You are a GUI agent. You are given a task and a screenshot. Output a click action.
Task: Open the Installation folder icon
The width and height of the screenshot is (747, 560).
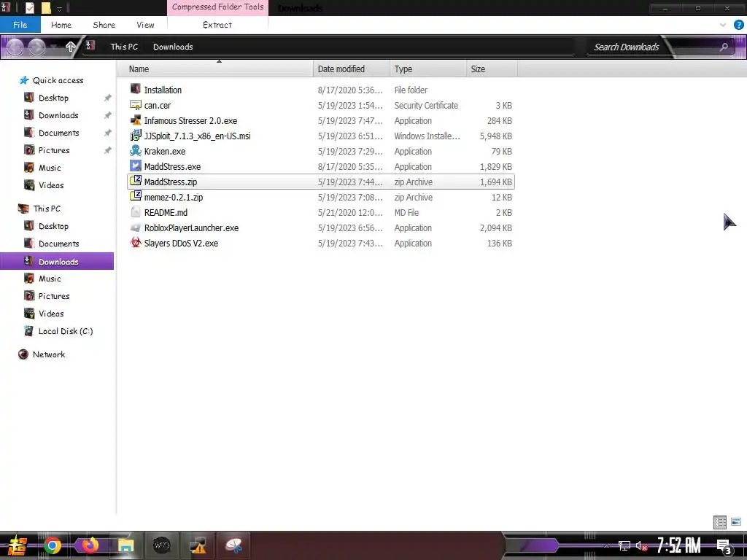pos(136,90)
